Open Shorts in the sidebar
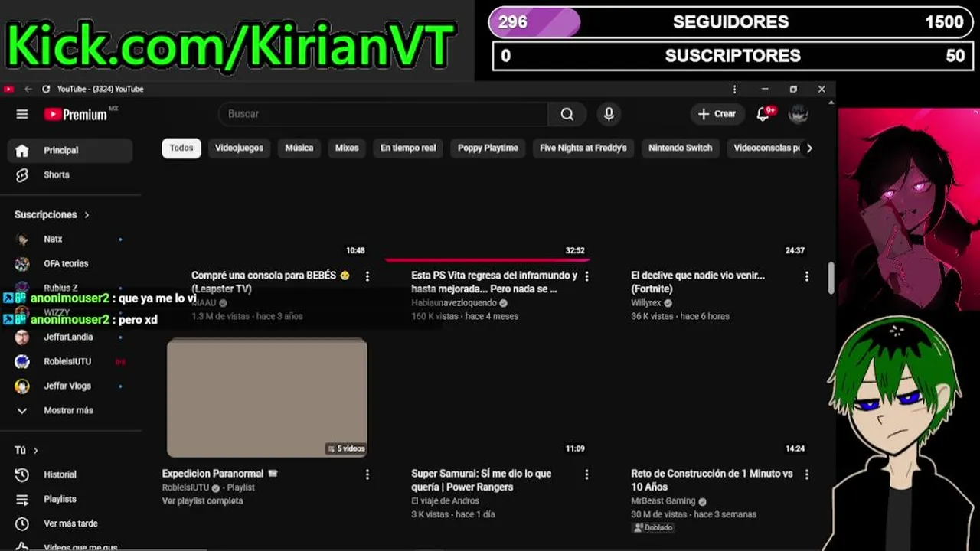 point(70,175)
